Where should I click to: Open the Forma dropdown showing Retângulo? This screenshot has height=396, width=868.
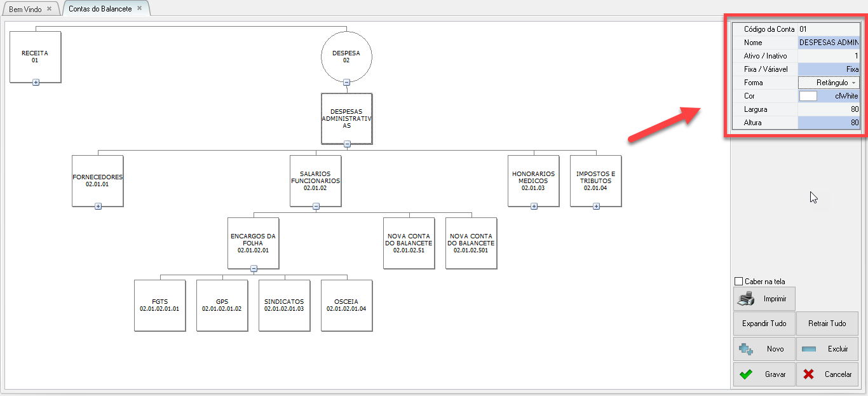coord(853,83)
